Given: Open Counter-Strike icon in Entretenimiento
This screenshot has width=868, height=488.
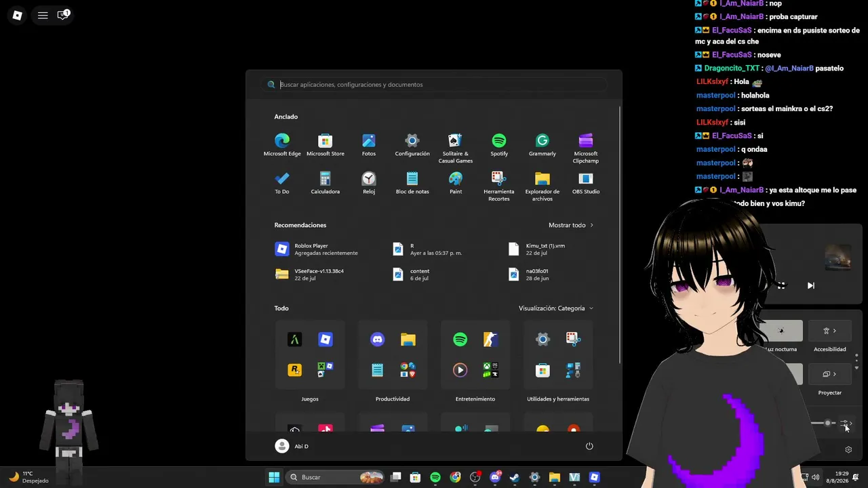Looking at the screenshot, I should (490, 340).
